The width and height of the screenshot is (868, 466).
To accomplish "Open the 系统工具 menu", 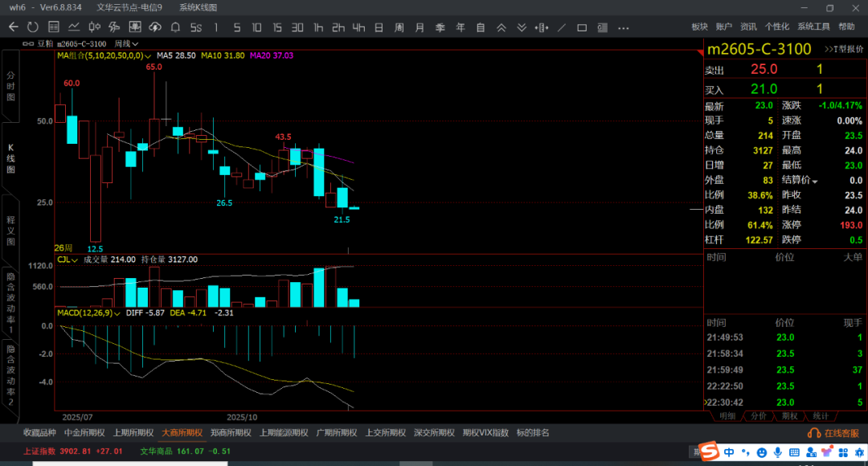I will [x=813, y=27].
